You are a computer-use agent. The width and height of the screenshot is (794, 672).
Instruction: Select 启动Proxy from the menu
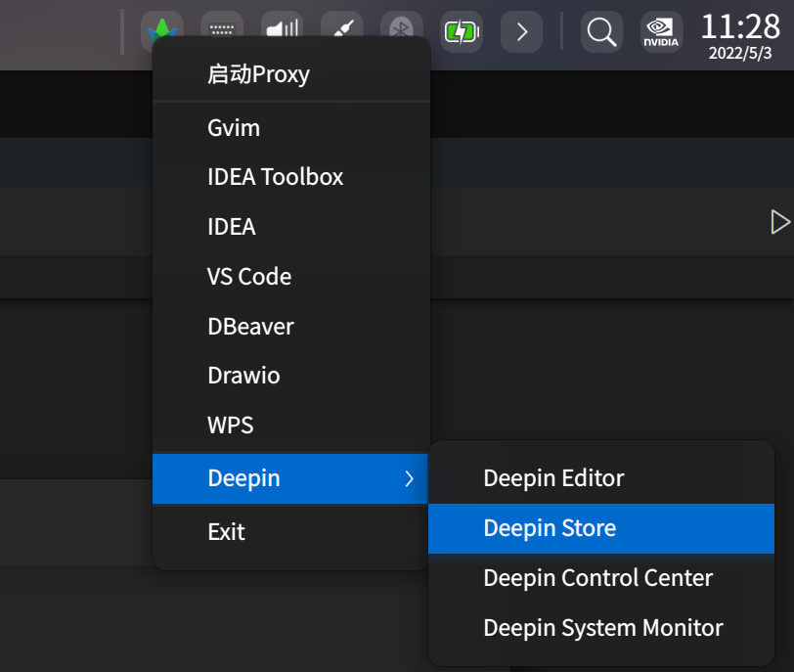[258, 74]
